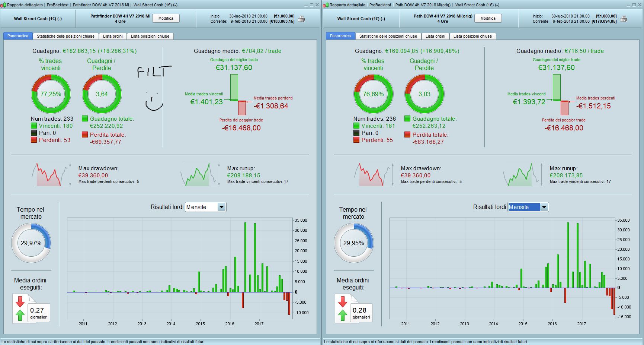Click the max runup chart icon in right panel

(x=523, y=174)
